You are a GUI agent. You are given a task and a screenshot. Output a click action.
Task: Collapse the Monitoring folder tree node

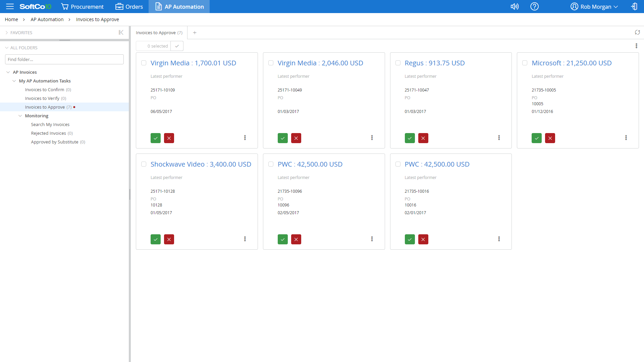pyautogui.click(x=20, y=116)
